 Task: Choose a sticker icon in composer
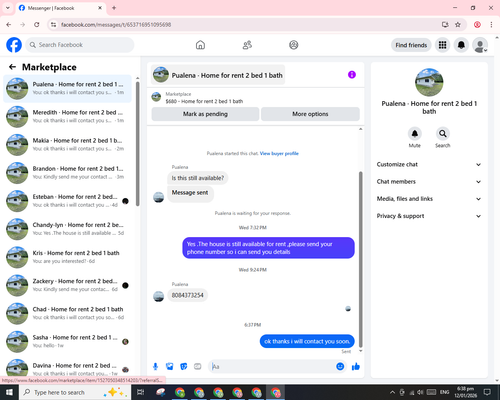(x=184, y=367)
